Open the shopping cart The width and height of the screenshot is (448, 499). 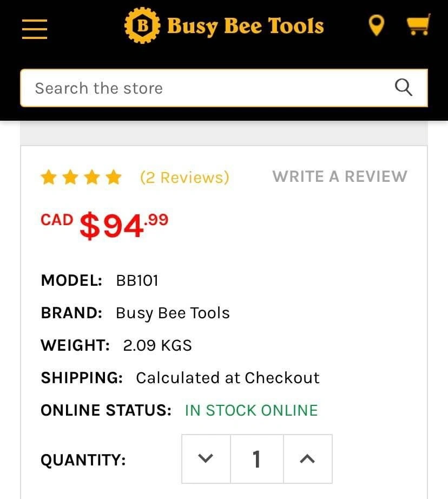418,25
